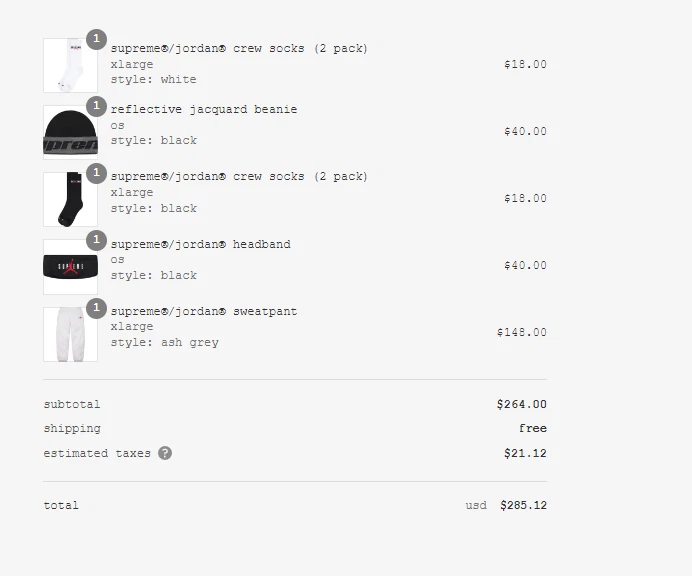Click quantity badge on white crew socks

click(x=96, y=39)
